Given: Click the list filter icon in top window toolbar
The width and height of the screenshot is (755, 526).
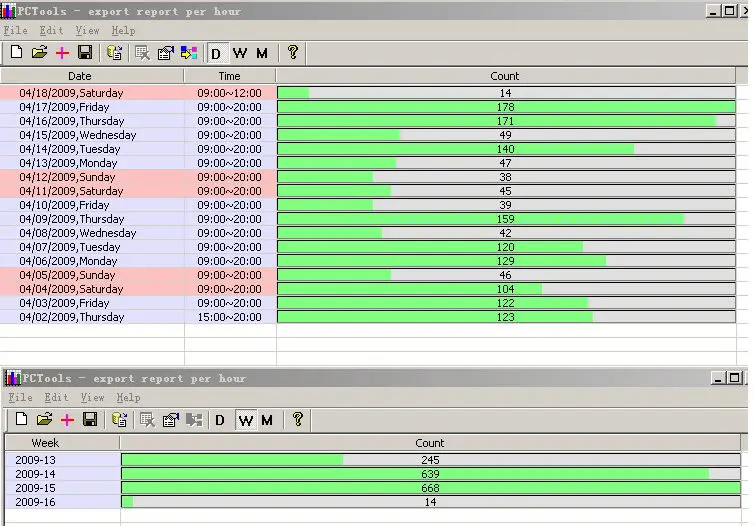Looking at the screenshot, I should (143, 53).
